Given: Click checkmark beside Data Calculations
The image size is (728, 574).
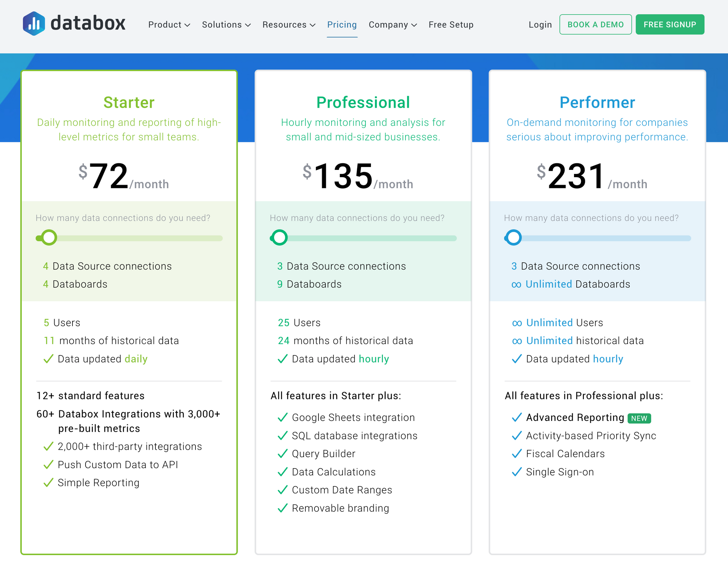Looking at the screenshot, I should [x=282, y=472].
